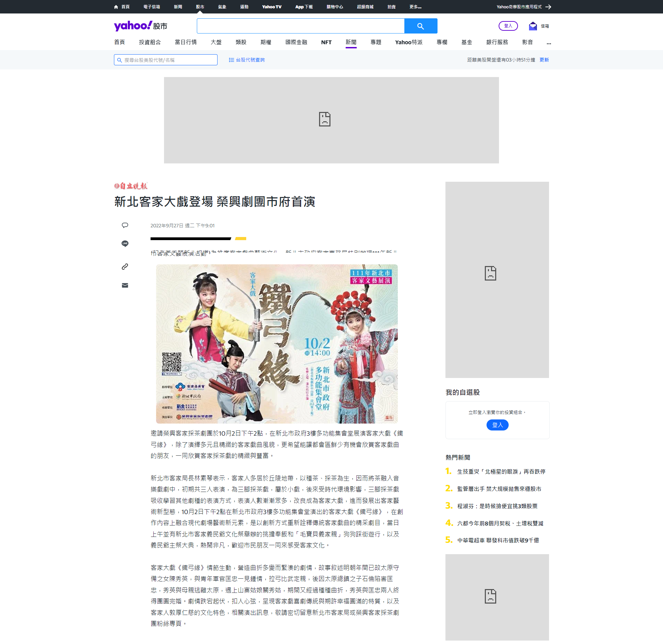Click blue 登入 button in 我的自選股

tap(497, 425)
